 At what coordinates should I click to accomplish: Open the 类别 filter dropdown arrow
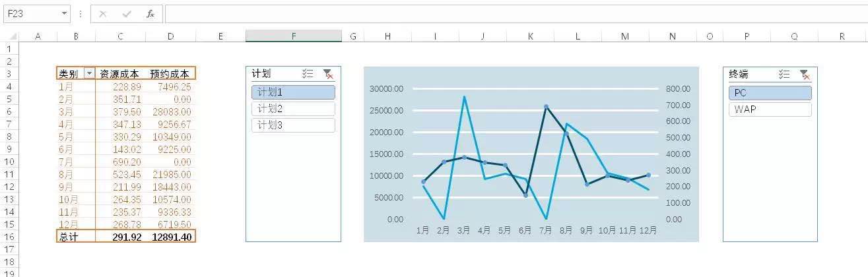(89, 74)
